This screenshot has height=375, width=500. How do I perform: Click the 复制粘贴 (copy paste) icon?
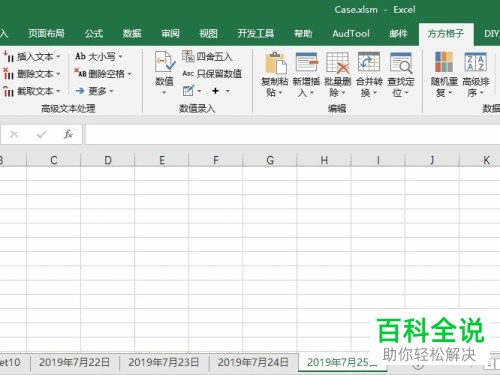(x=275, y=63)
